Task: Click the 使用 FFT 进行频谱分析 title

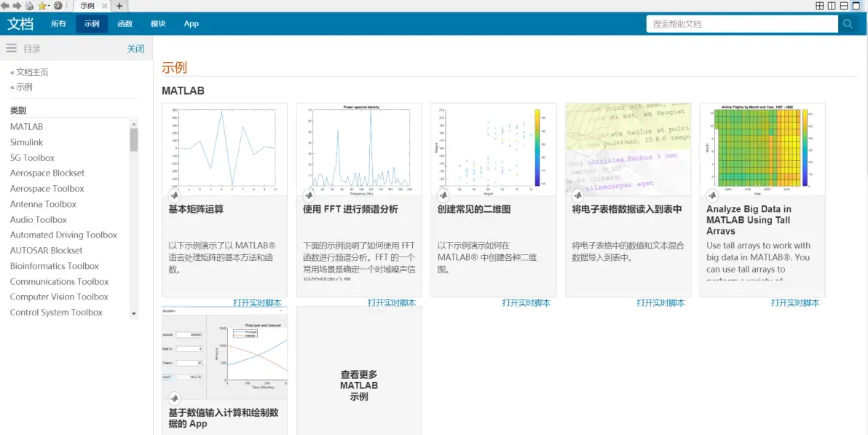Action: 350,209
